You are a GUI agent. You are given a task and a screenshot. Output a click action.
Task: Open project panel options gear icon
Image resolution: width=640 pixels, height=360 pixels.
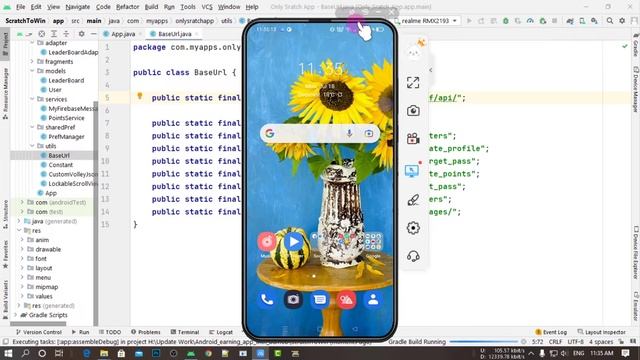[x=81, y=34]
